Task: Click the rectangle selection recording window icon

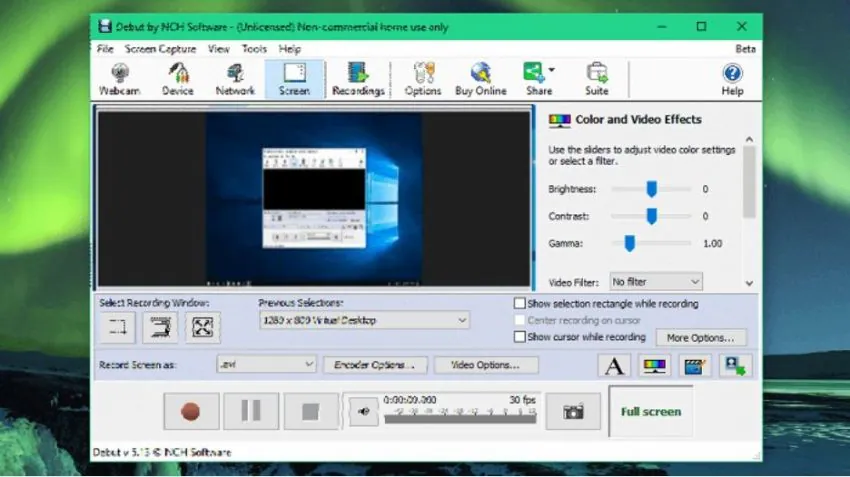Action: click(x=118, y=327)
